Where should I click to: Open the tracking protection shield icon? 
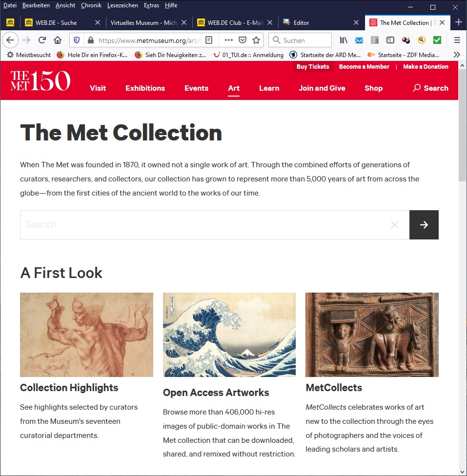tap(77, 40)
